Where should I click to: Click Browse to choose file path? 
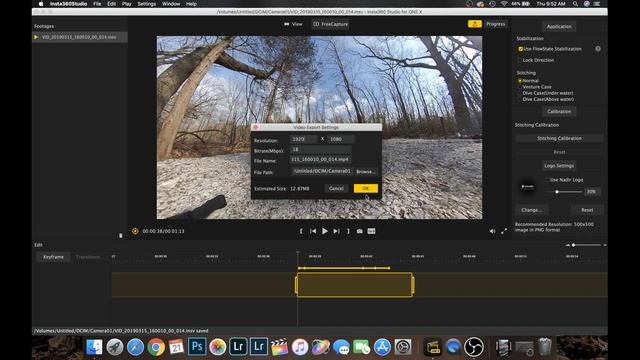click(366, 171)
